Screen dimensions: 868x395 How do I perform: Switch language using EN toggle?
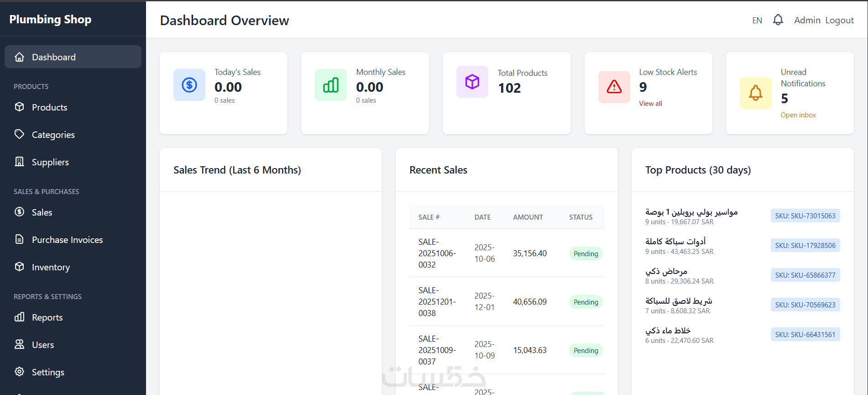[x=757, y=21]
